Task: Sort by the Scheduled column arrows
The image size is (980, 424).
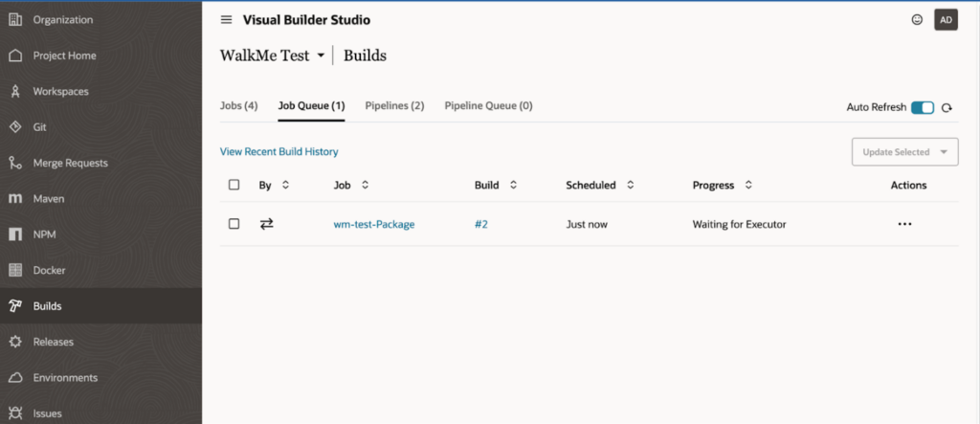Action: coord(631,185)
